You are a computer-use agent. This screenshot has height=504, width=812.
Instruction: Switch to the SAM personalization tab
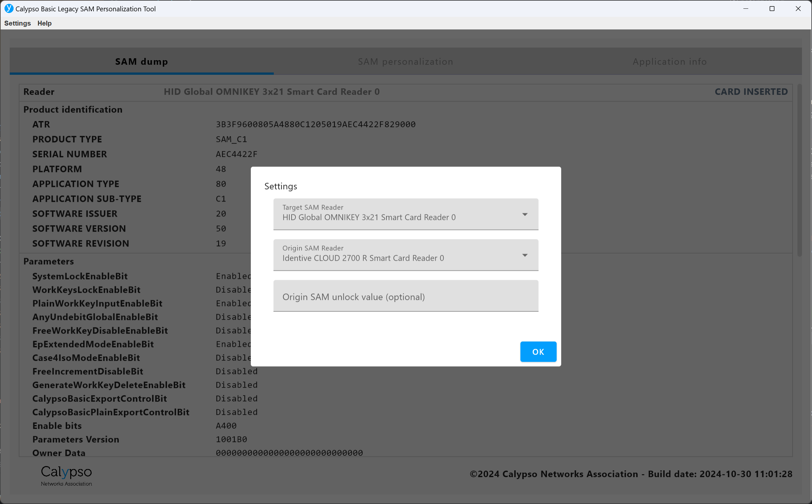(x=406, y=61)
